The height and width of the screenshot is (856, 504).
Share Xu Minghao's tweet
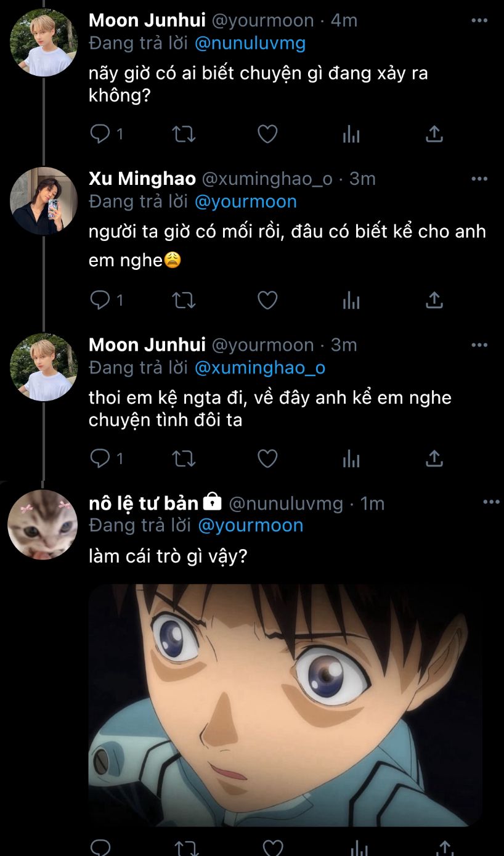434,300
